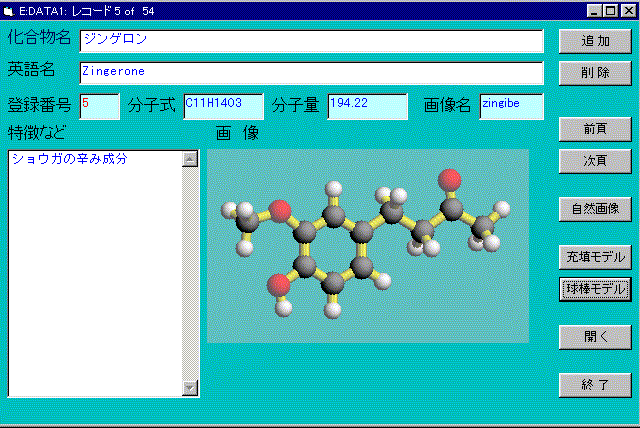Click the 化合物名 field containing ジンゲロン

(x=311, y=41)
